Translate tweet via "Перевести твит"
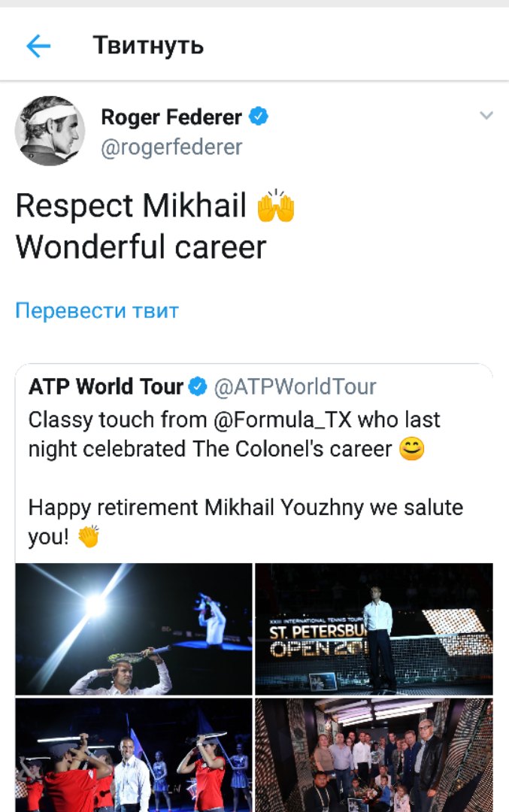 point(97,311)
